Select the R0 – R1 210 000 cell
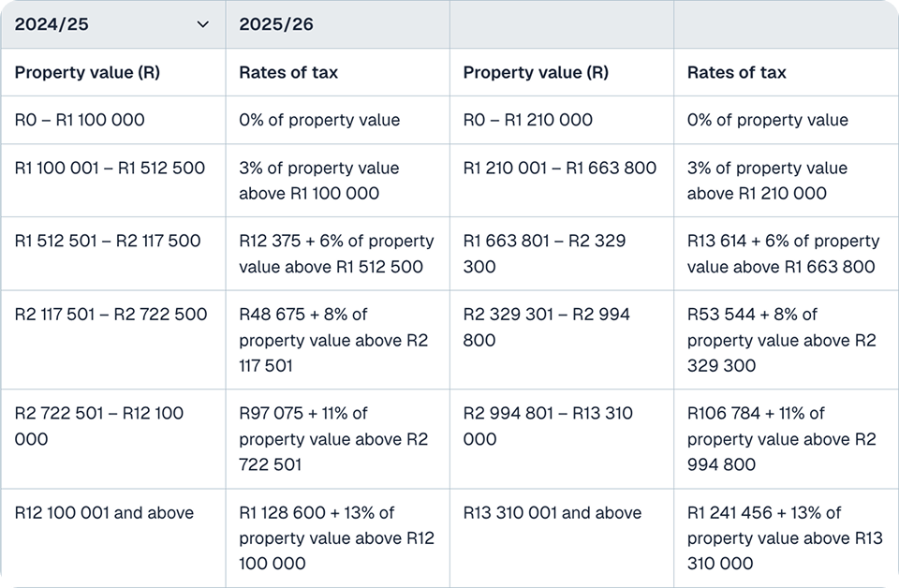Viewport: 899px width, 588px height. point(527,120)
